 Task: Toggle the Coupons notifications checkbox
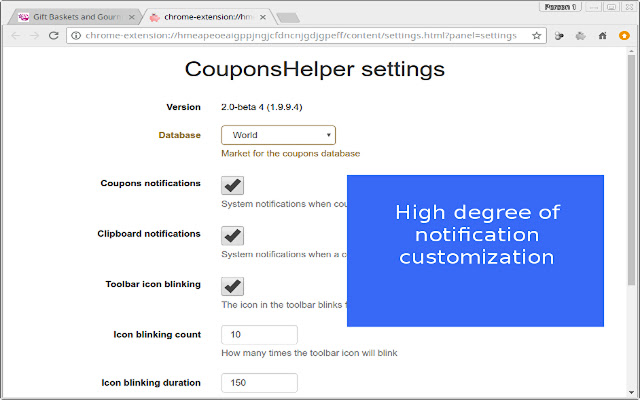(233, 186)
